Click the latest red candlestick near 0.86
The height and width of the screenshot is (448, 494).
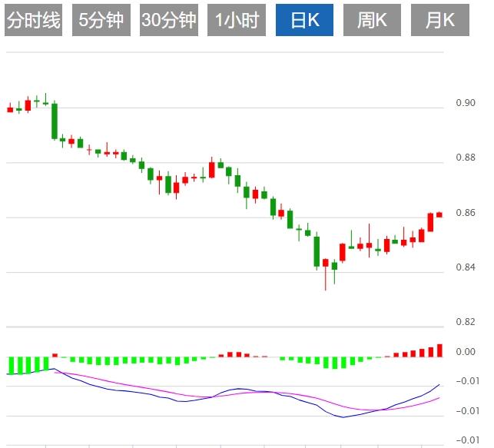439,214
